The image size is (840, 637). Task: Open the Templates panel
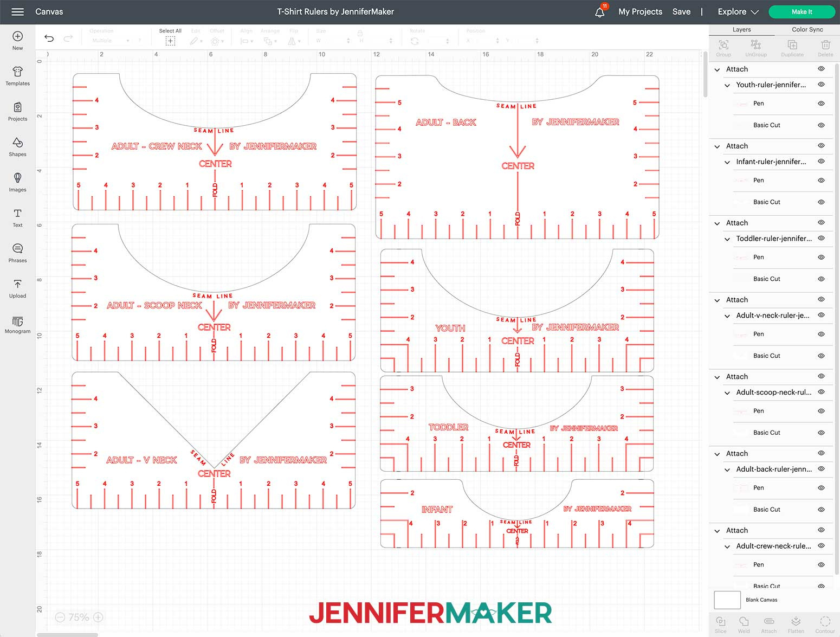click(x=17, y=75)
